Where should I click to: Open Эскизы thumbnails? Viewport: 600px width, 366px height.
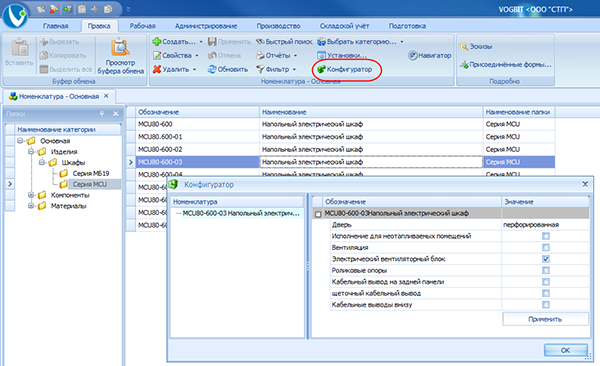click(x=476, y=46)
